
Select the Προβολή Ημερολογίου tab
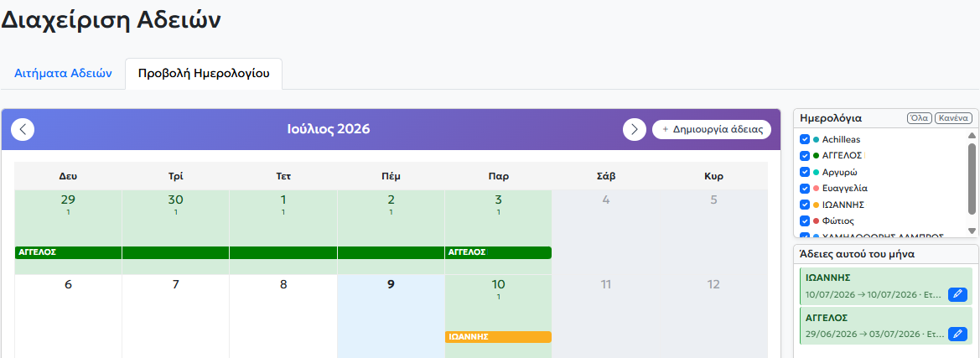tap(204, 73)
